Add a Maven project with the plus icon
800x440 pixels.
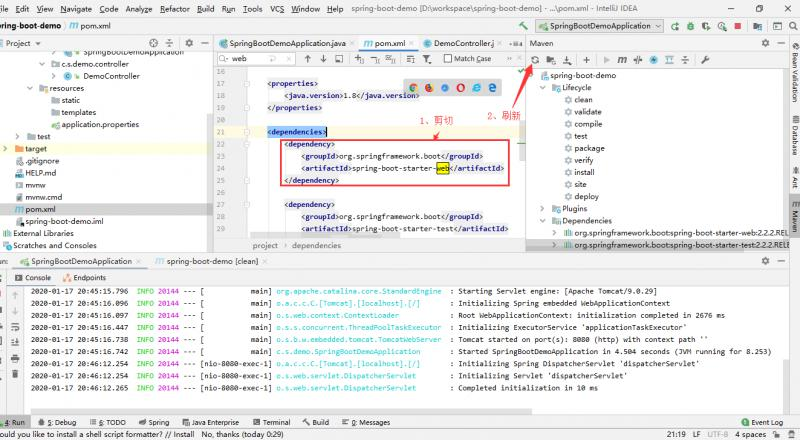coord(586,60)
